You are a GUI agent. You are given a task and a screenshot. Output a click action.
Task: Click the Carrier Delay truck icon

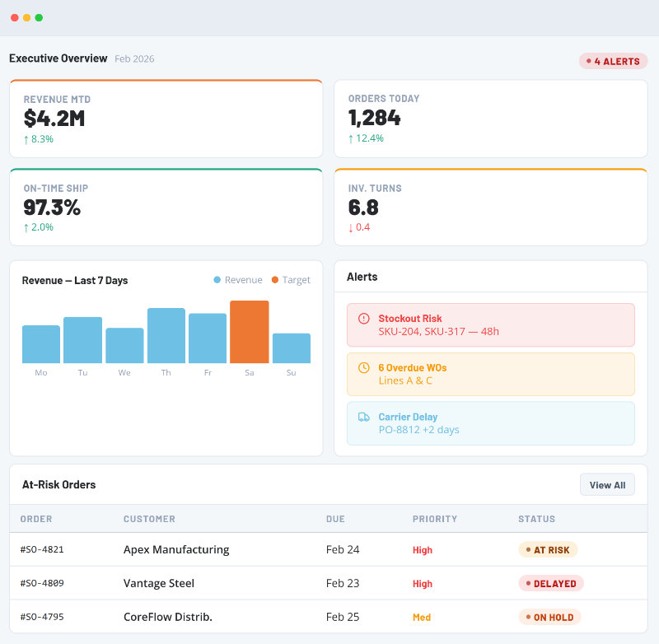(x=364, y=418)
